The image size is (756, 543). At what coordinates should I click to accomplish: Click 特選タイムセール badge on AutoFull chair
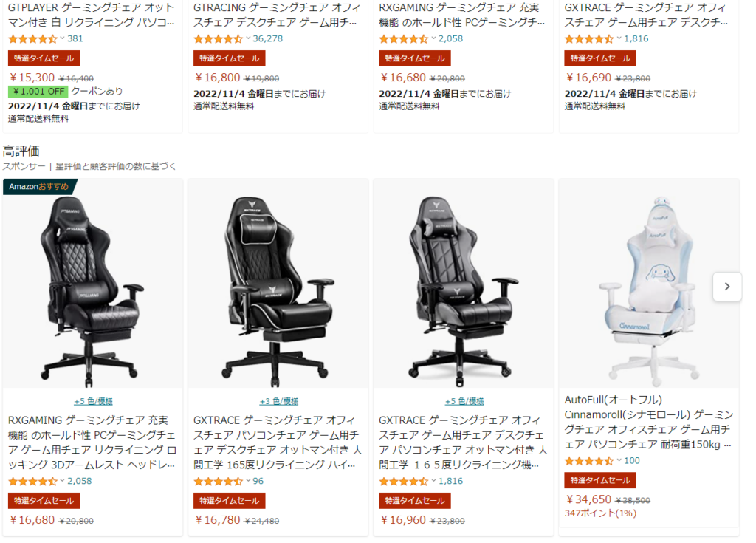(x=600, y=480)
